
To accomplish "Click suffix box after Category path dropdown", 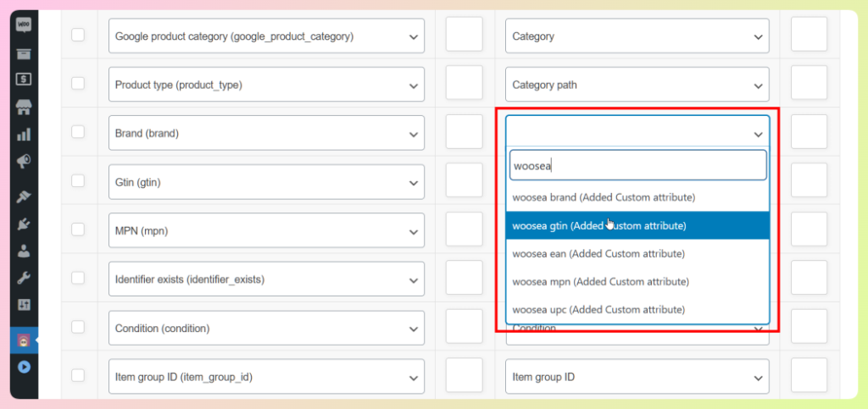I will tap(809, 83).
